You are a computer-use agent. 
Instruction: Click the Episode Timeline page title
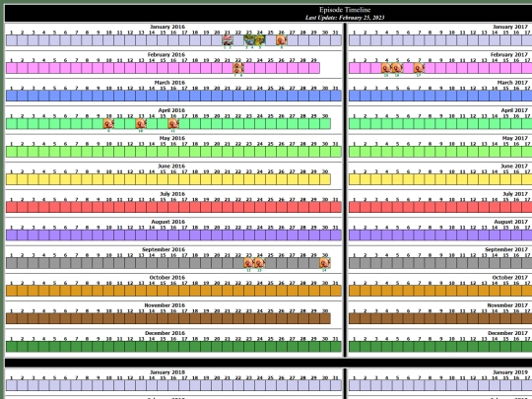click(x=345, y=10)
